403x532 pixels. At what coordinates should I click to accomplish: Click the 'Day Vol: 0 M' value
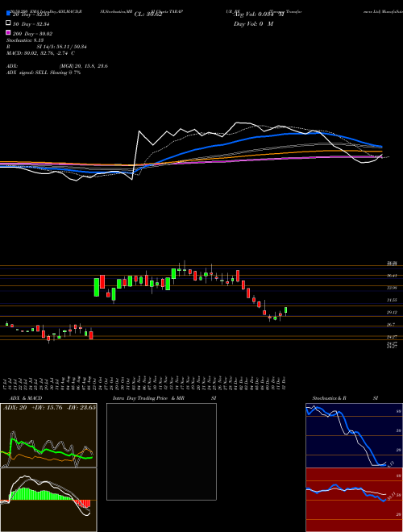(253, 23)
